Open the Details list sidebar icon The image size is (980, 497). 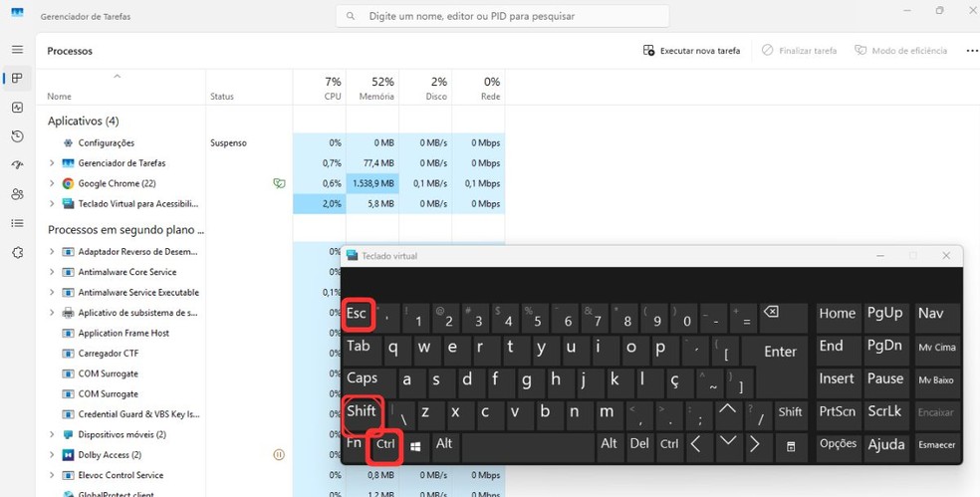[x=18, y=223]
